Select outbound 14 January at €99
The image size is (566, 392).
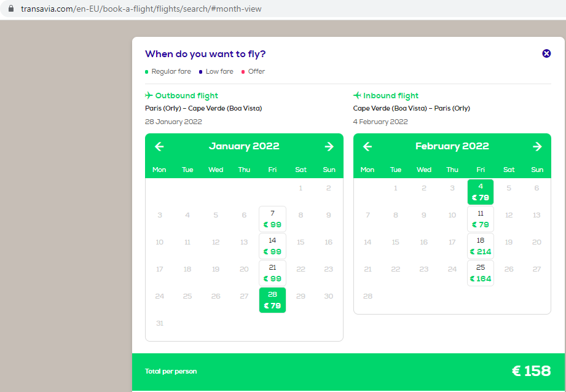pyautogui.click(x=272, y=246)
